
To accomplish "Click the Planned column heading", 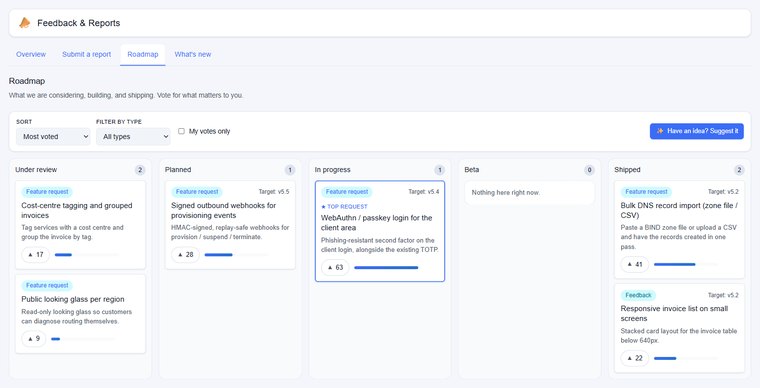I will click(x=178, y=170).
